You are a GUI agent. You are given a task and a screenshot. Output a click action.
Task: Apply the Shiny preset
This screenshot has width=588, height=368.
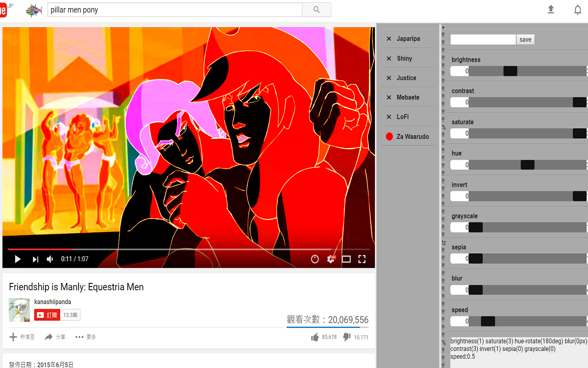tap(405, 58)
